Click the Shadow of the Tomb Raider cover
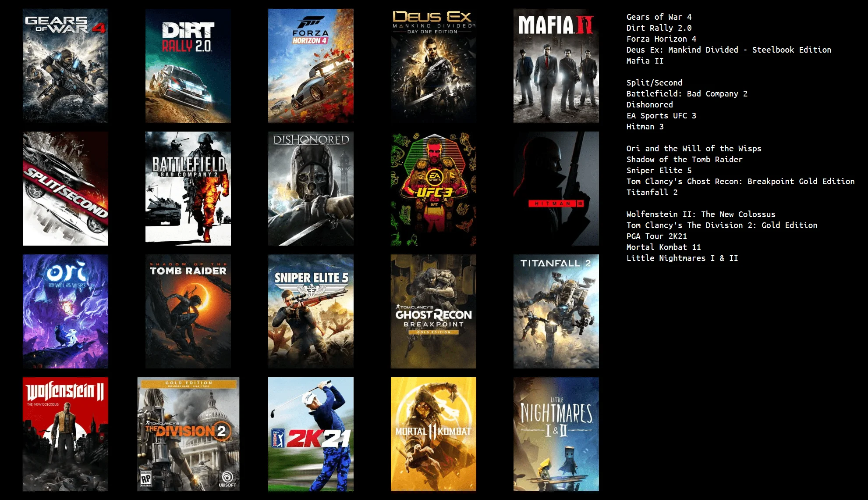Screen dimensions: 868x500 [x=188, y=311]
